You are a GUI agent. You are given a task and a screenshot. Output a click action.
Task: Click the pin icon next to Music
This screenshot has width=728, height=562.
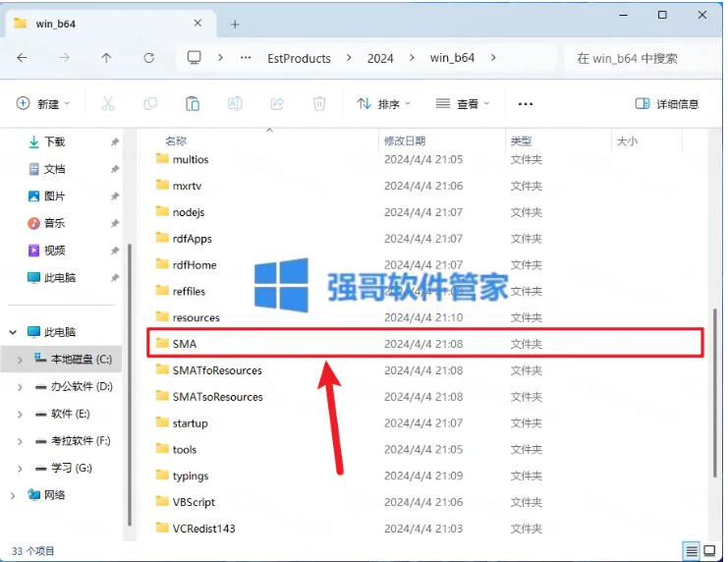(115, 223)
